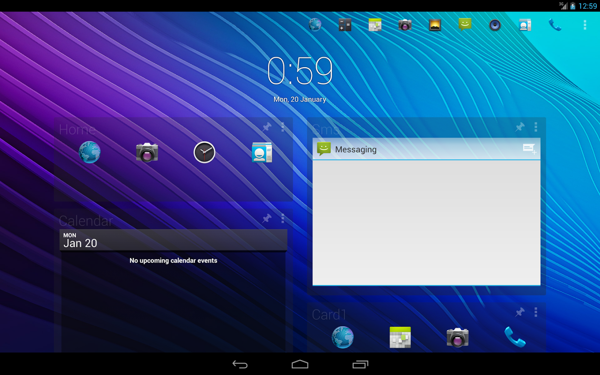The width and height of the screenshot is (600, 375).
Task: Tap the signal strength status icon
Action: (563, 6)
